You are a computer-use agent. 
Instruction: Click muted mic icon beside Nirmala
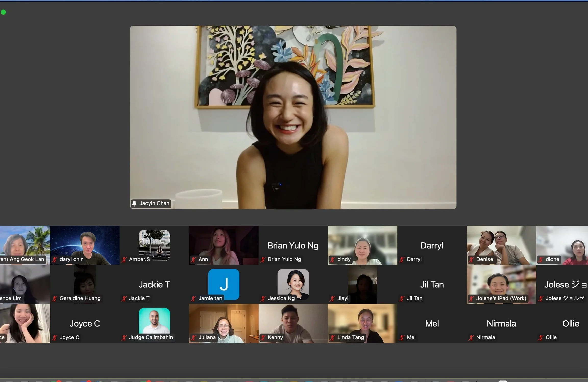(x=471, y=337)
